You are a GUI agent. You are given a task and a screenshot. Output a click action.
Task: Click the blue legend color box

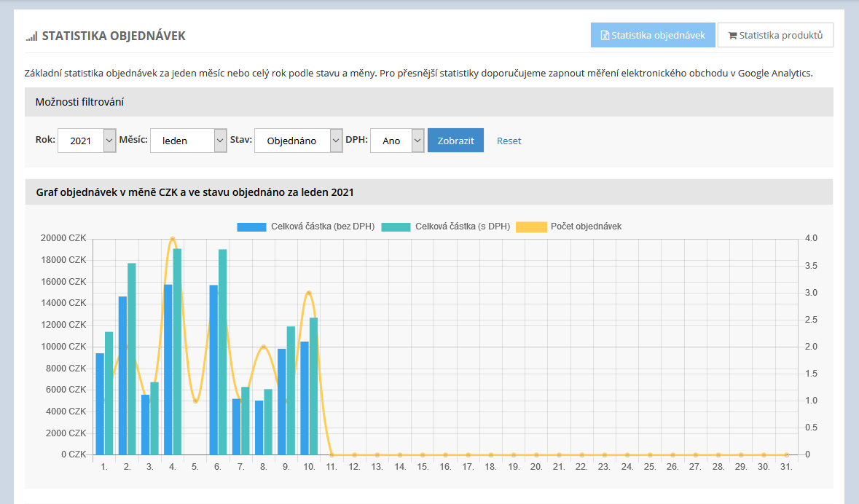251,227
